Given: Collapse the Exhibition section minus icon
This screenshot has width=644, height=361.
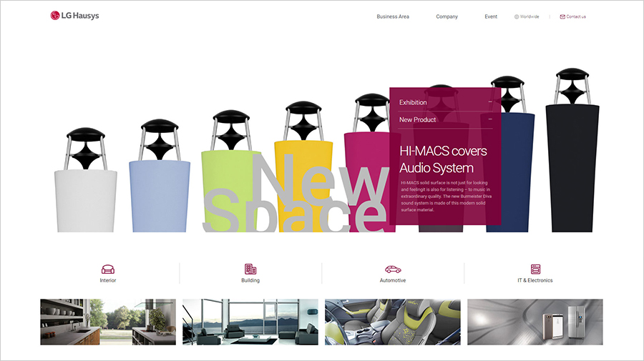Looking at the screenshot, I should click(490, 102).
